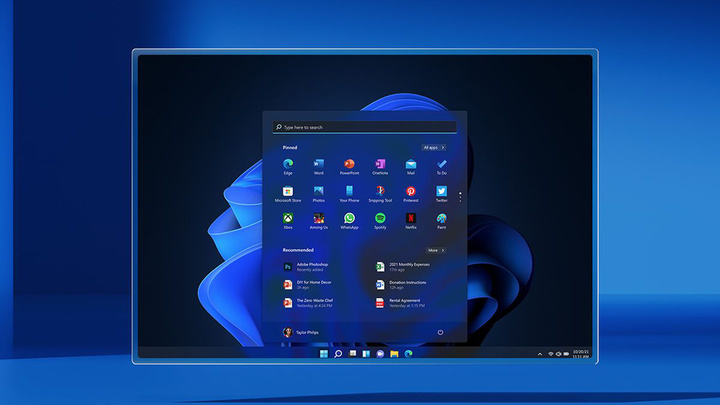Open Microsoft Store from pinned apps
720x405 pixels.
(x=288, y=194)
